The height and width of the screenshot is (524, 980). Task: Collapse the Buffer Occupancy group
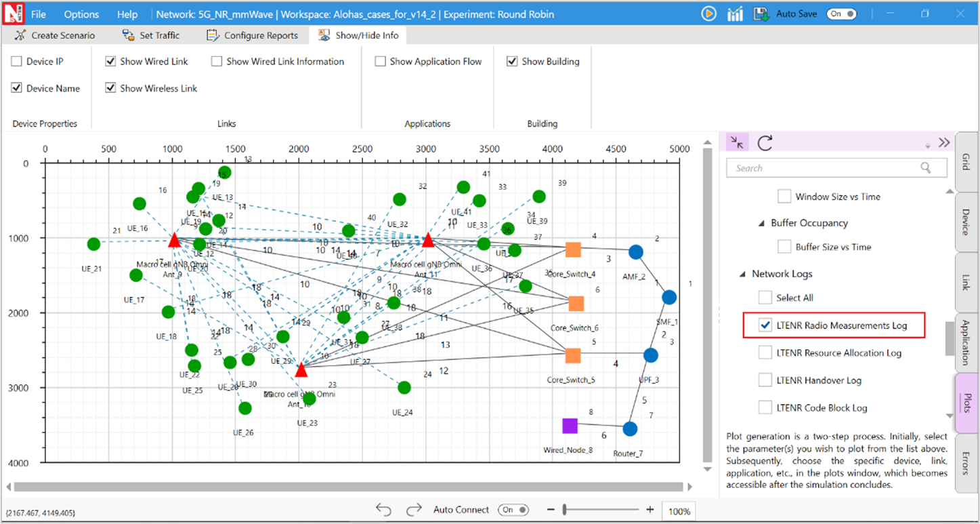coord(761,223)
